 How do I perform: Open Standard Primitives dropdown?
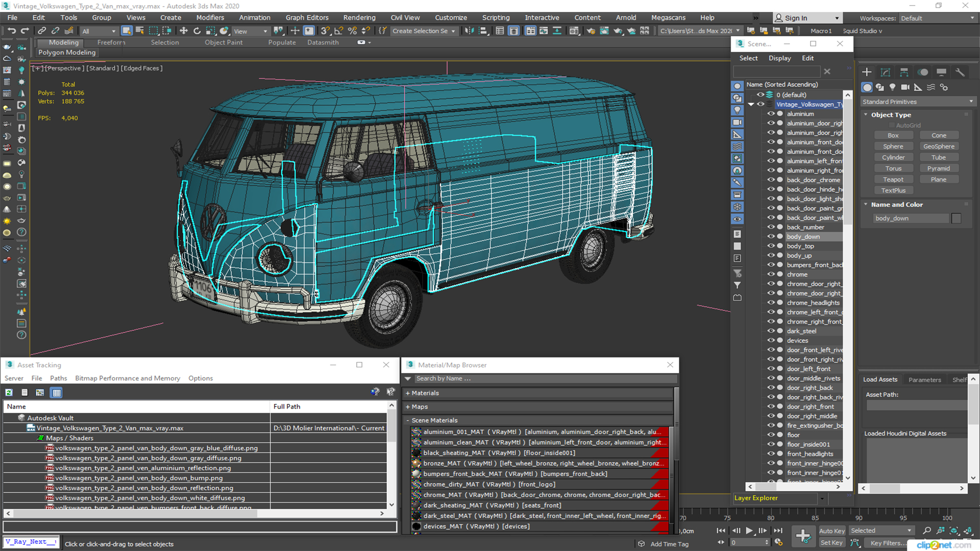tap(918, 102)
